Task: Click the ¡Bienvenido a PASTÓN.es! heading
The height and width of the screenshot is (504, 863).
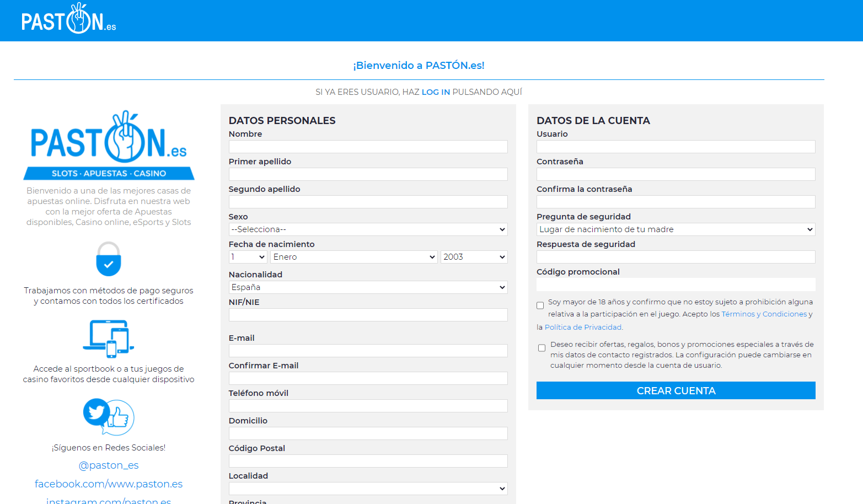Action: [419, 66]
